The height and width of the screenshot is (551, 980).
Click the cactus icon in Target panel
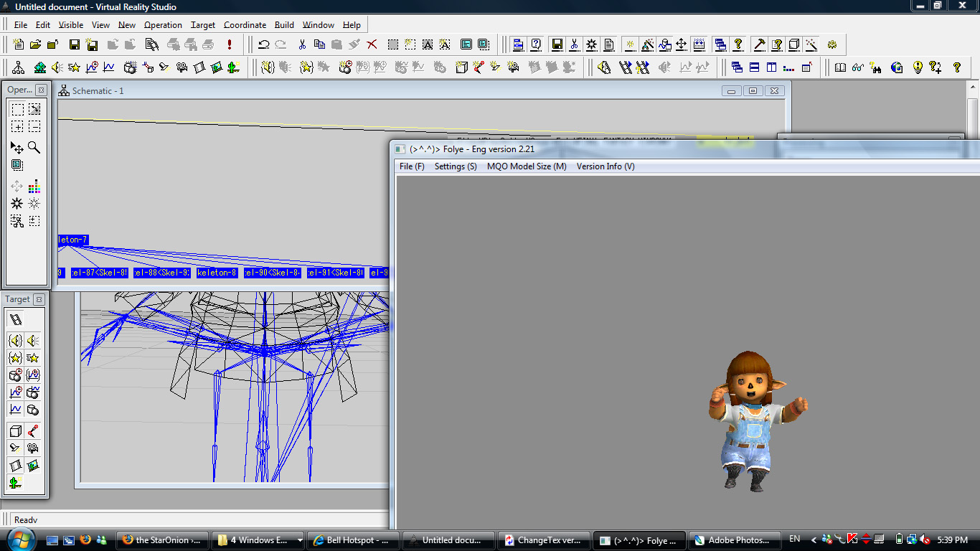[x=16, y=482]
